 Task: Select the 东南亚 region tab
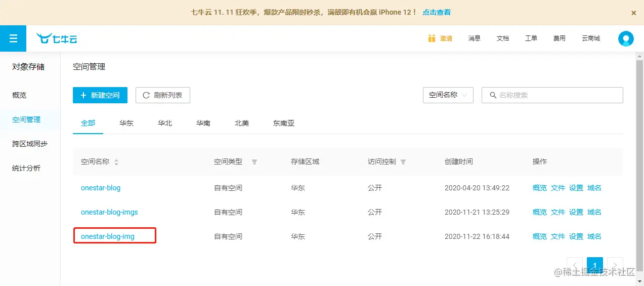(x=284, y=123)
